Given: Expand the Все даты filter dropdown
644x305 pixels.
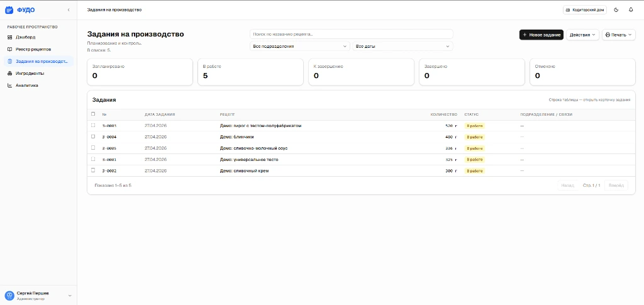Looking at the screenshot, I should (x=402, y=46).
